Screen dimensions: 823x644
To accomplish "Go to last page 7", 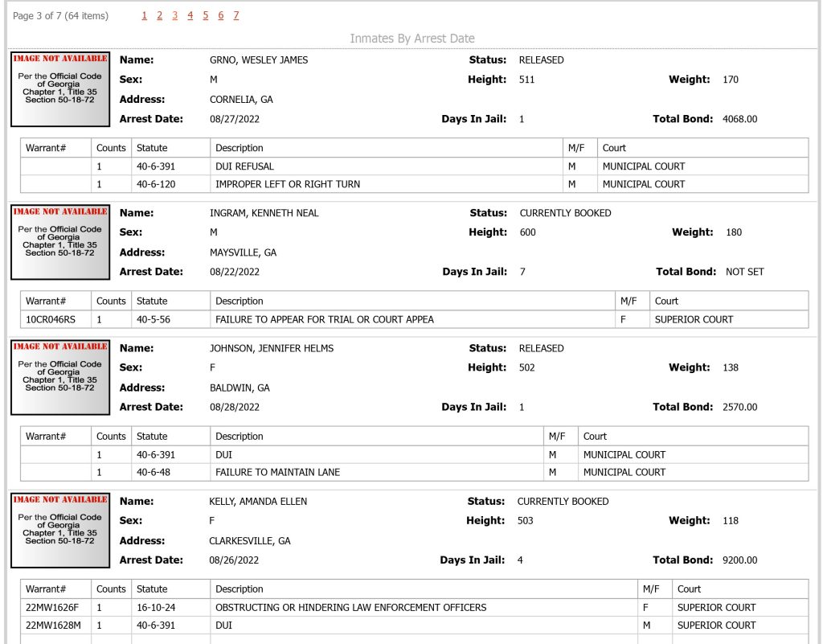I will (236, 16).
